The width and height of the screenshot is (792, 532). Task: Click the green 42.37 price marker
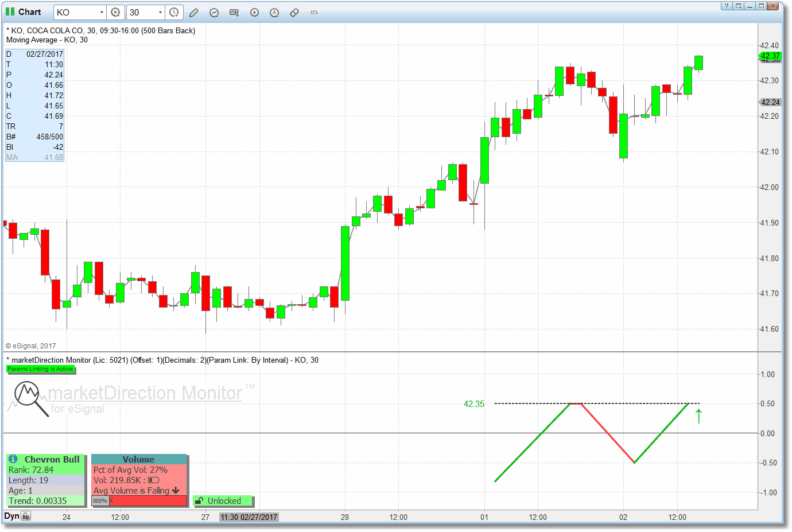[770, 56]
